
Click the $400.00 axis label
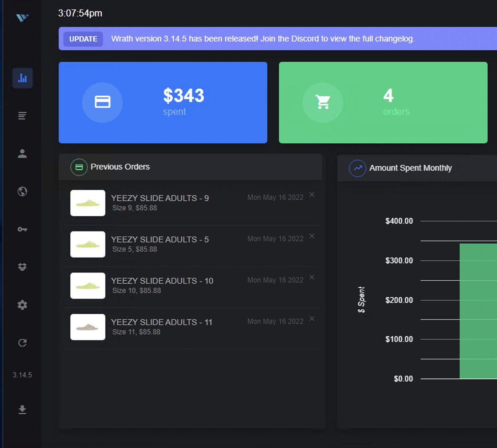399,221
